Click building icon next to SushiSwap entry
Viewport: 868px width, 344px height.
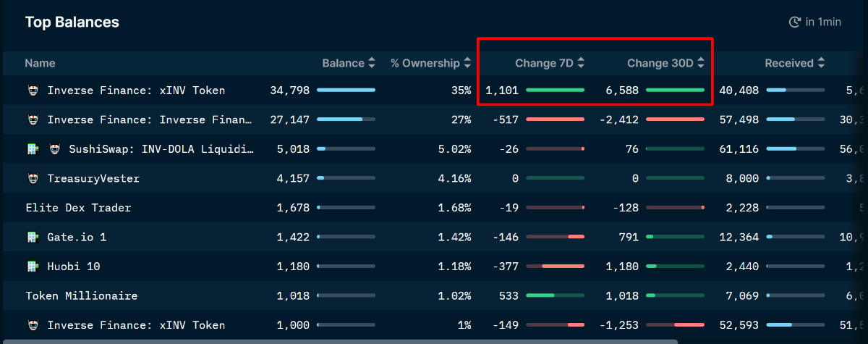pos(33,149)
